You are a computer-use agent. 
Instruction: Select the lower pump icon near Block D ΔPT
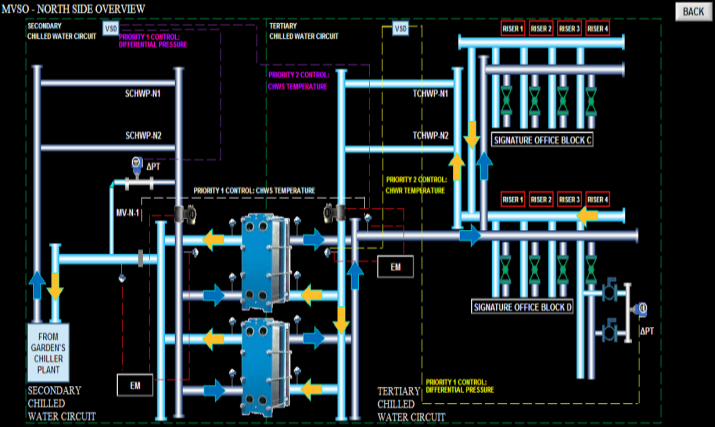pos(609,328)
